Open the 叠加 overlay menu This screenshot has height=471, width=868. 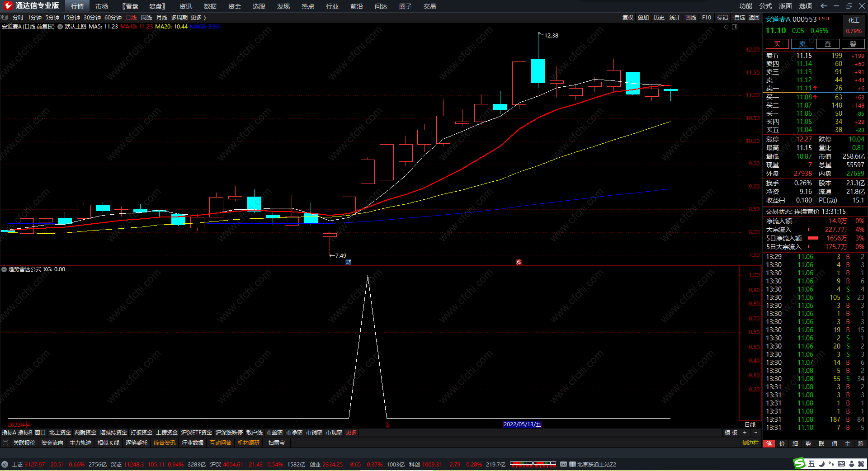(x=643, y=18)
